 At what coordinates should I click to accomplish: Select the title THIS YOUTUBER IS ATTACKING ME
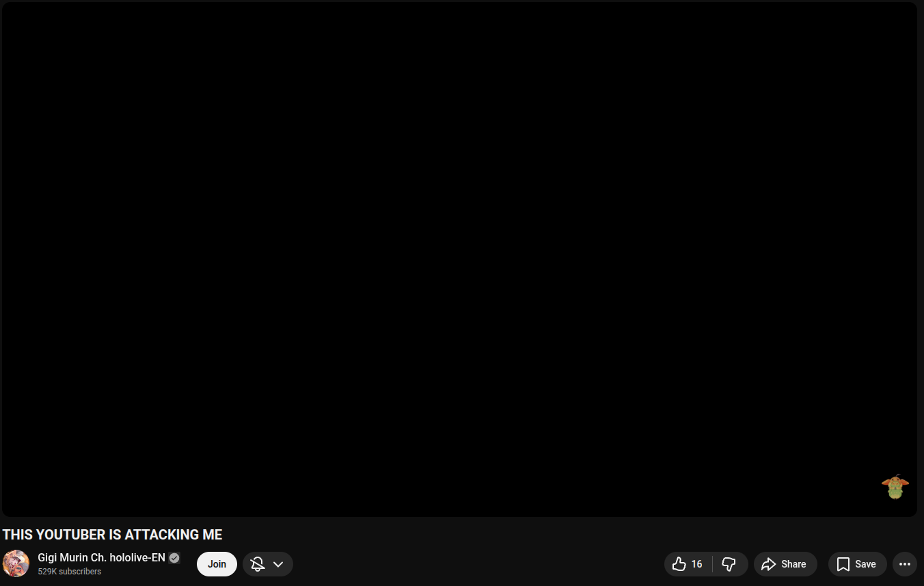tap(113, 535)
